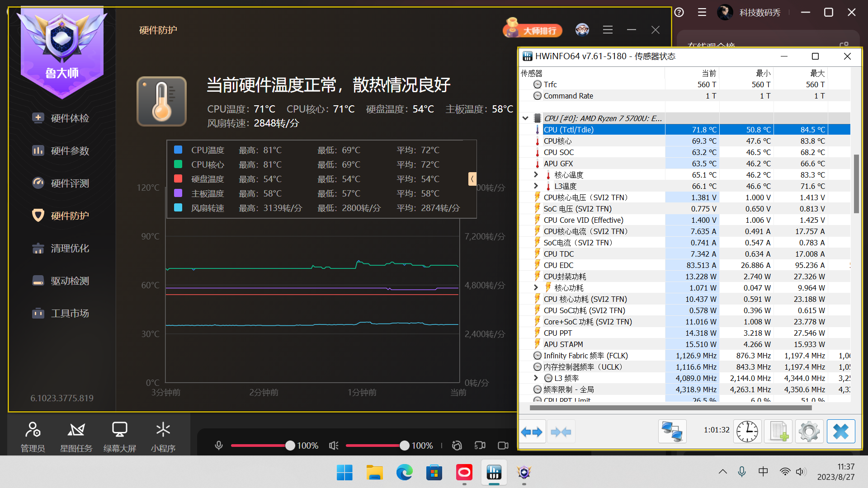Open the Ludashi hamburger menu icon
The image size is (868, 488).
click(608, 30)
